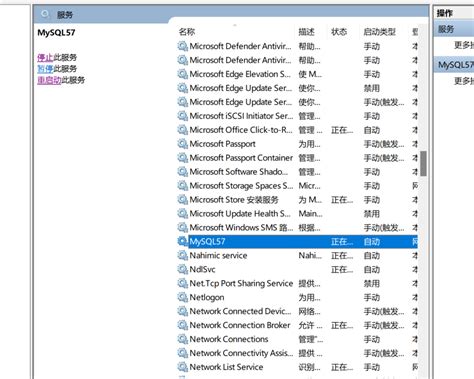Select NdlSvc service name
Viewport: 474px width, 379px height.
click(x=202, y=269)
